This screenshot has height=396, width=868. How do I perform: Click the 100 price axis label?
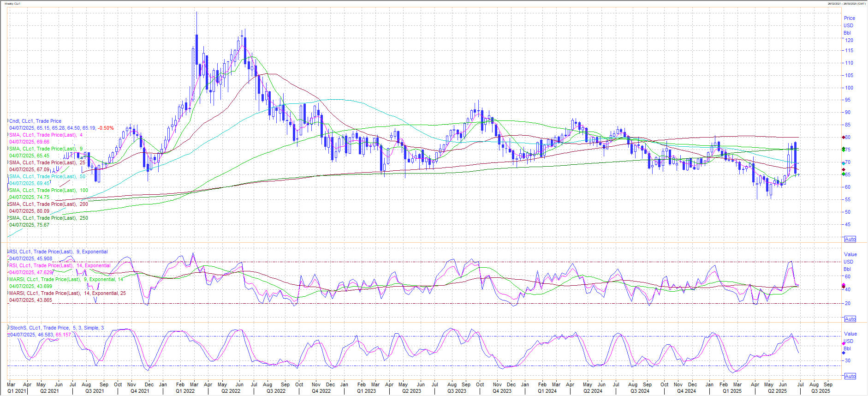click(849, 88)
